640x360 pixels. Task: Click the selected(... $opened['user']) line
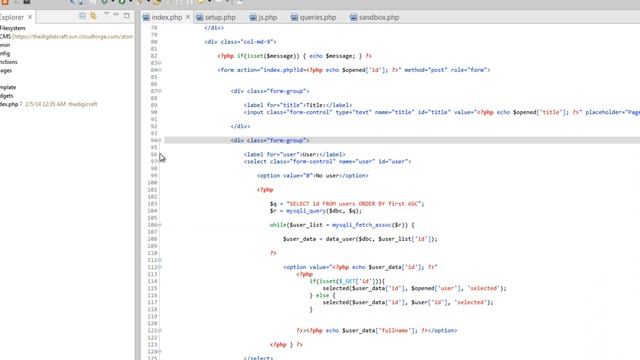coord(414,288)
